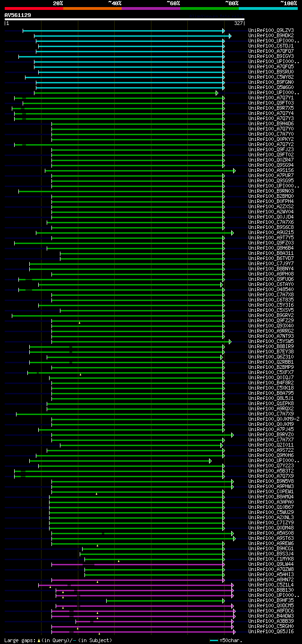Select hit UniRef100_B4F8R2
302x644 pixels.
pos(271,383)
